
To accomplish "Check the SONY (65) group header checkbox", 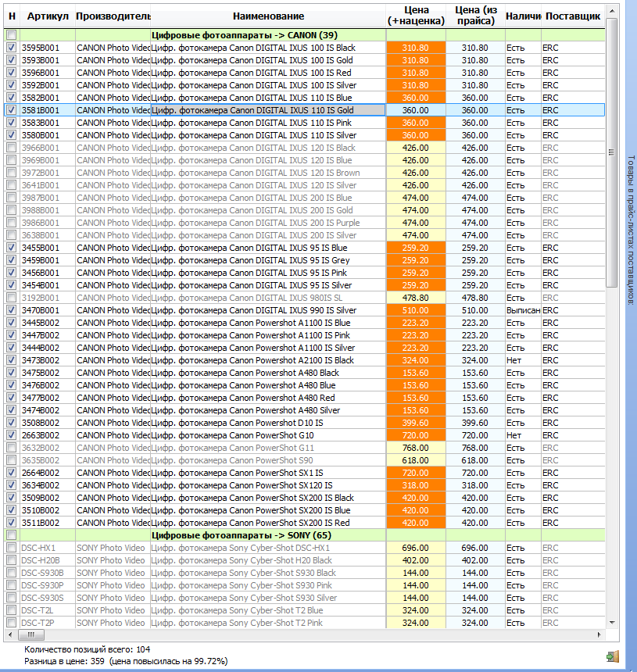I will point(12,535).
